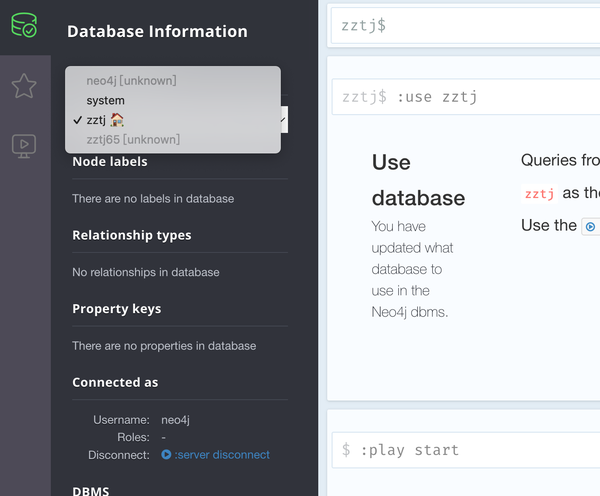Click the ':server disconnect' link
Viewport: 600px width, 496px height.
tap(222, 454)
